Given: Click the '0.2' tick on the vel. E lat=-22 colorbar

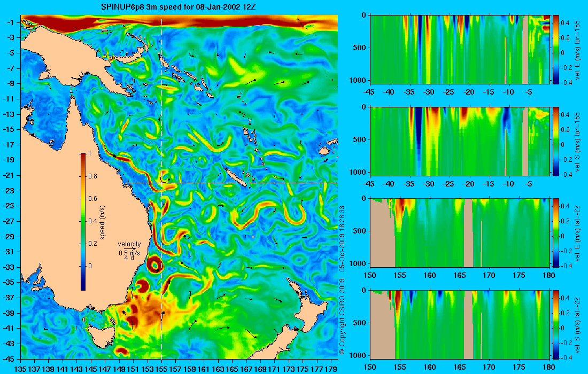Looking at the screenshot, I should click(x=565, y=221).
